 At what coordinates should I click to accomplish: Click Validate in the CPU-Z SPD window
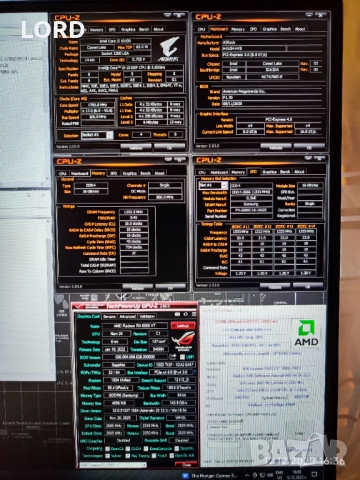coord(275,286)
